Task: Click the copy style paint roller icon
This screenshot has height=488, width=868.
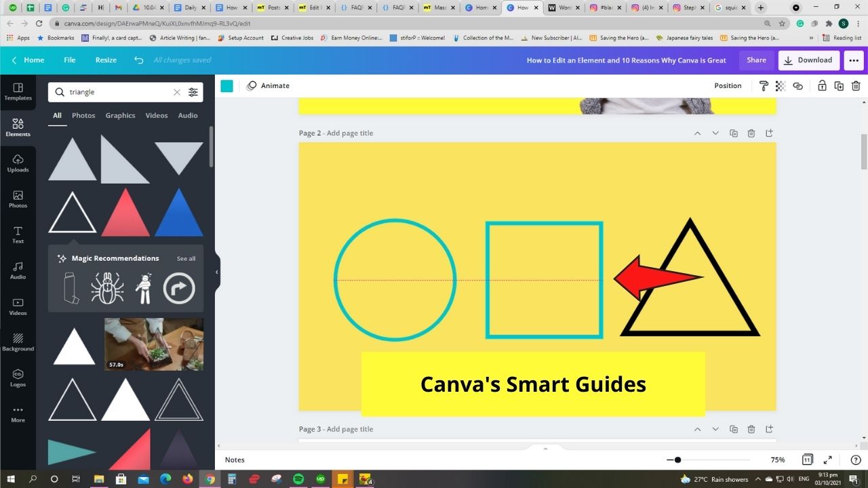Action: [764, 86]
